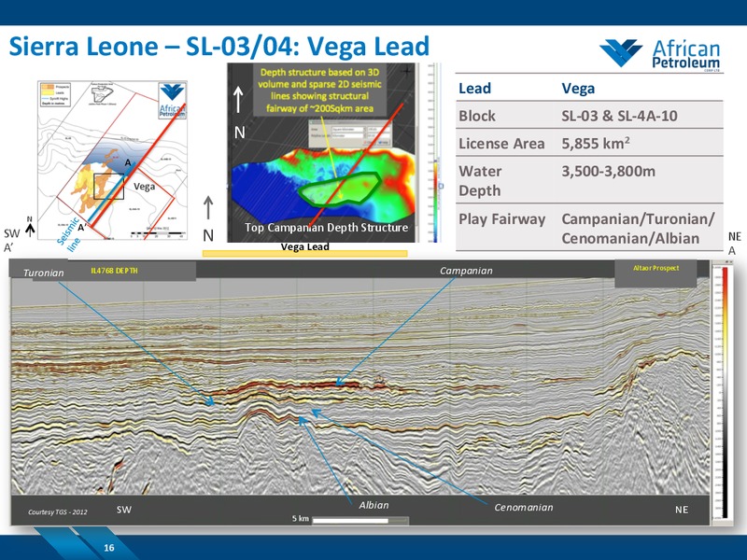Click the "Campanian/Turonian/ Cenomanian/Albian" table value
This screenshot has height=560, width=747.
pos(638,229)
